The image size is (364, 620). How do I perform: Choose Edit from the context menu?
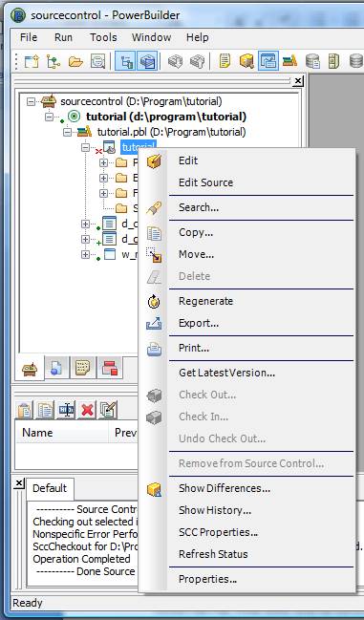247,160
